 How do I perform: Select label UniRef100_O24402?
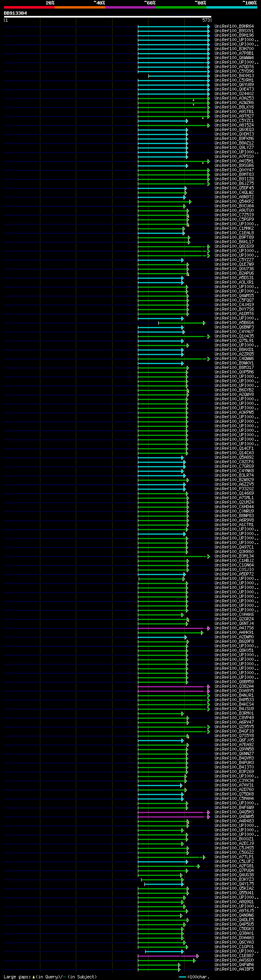(234, 94)
